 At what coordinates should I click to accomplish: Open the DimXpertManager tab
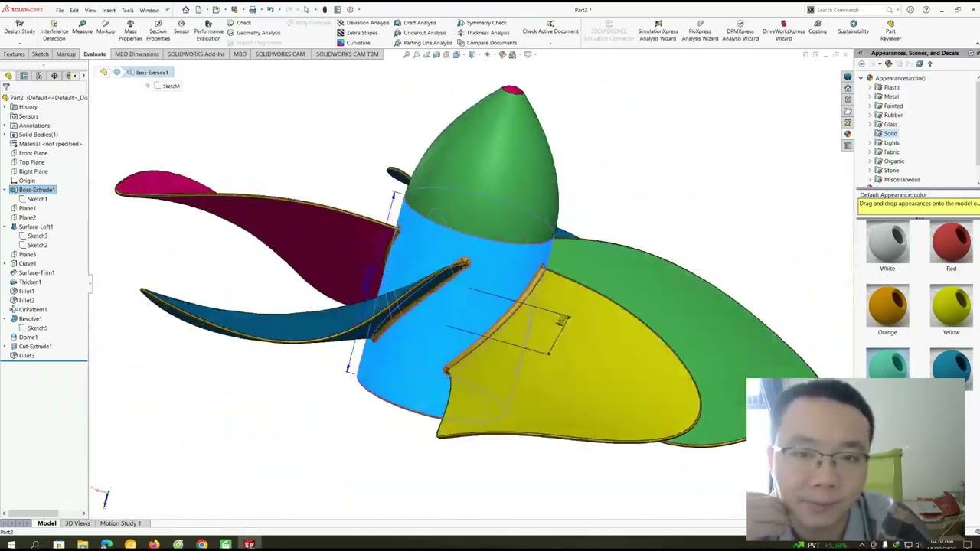point(54,76)
